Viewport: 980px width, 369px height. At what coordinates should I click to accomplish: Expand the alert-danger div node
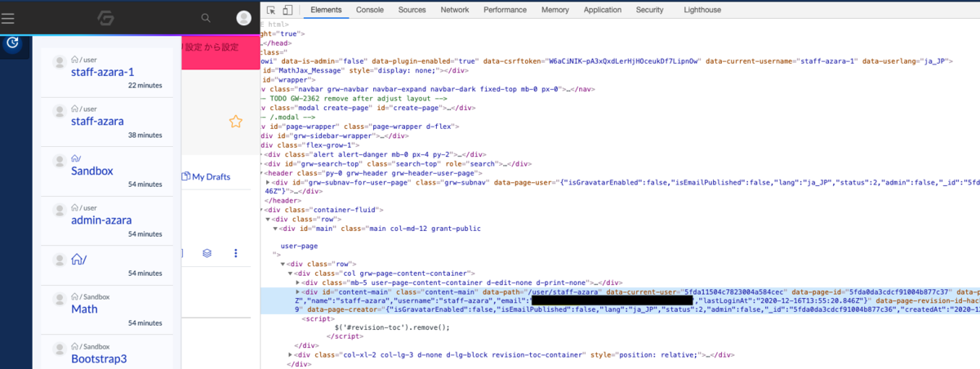tap(263, 154)
